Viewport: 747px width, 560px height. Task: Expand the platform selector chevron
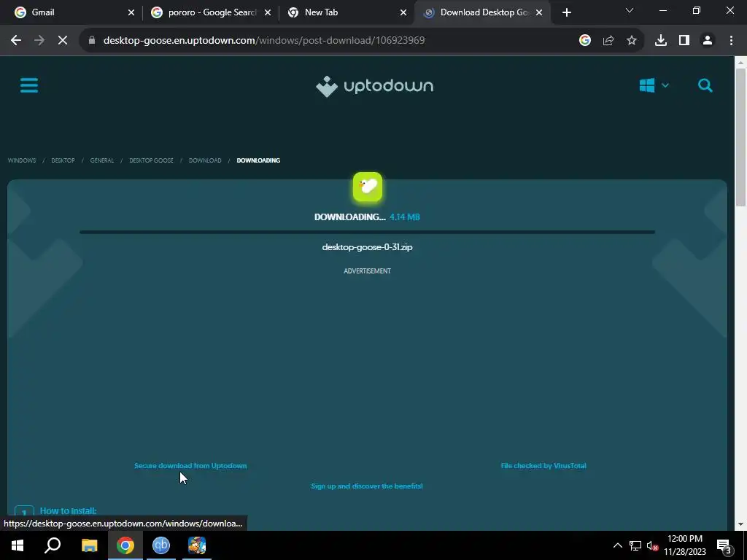665,86
